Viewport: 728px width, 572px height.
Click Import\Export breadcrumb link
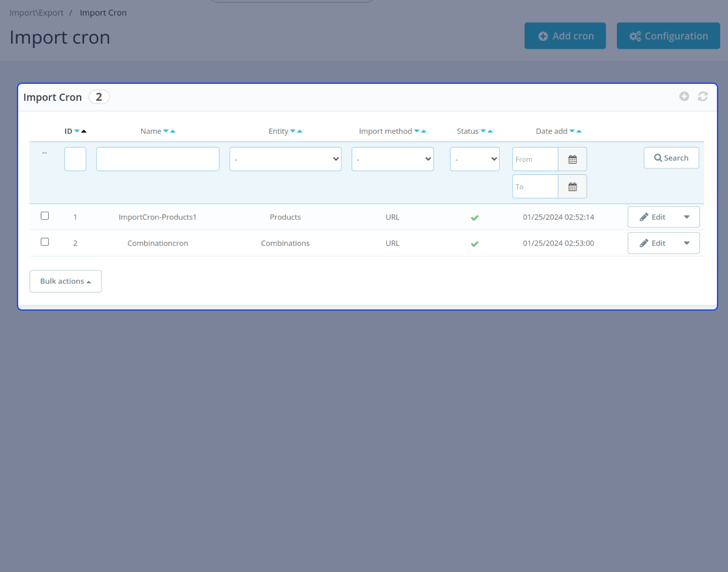tap(36, 12)
